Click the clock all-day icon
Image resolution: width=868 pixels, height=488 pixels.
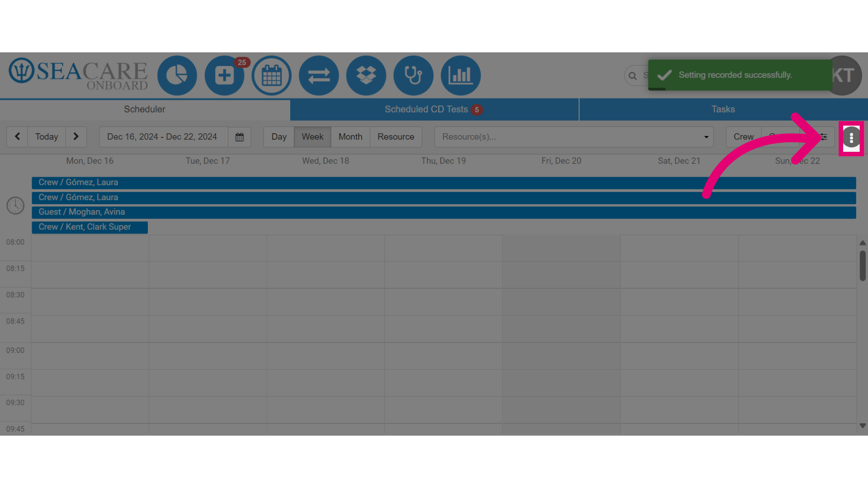coord(15,206)
